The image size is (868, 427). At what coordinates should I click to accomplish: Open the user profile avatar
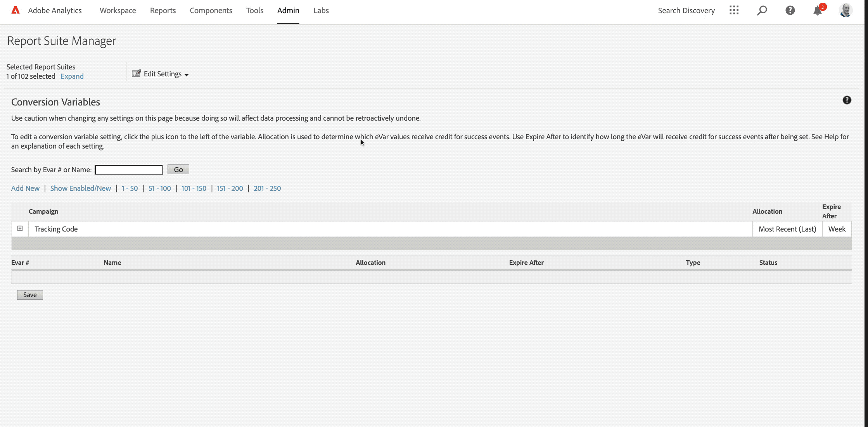pyautogui.click(x=846, y=10)
